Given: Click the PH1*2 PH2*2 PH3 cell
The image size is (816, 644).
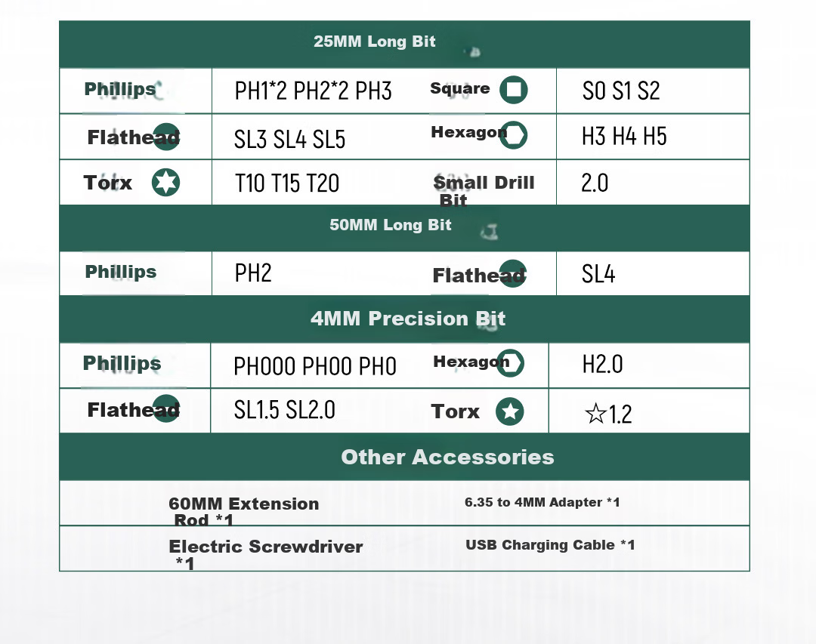Looking at the screenshot, I should pos(314,91).
